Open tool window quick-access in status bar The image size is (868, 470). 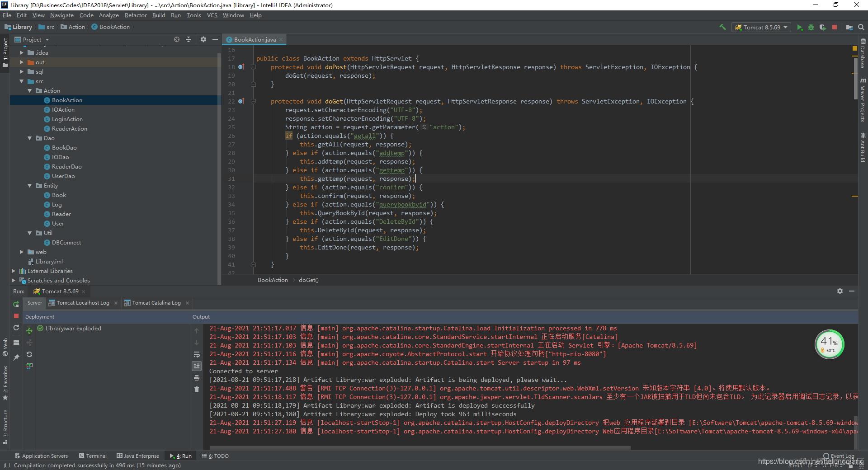pos(7,465)
